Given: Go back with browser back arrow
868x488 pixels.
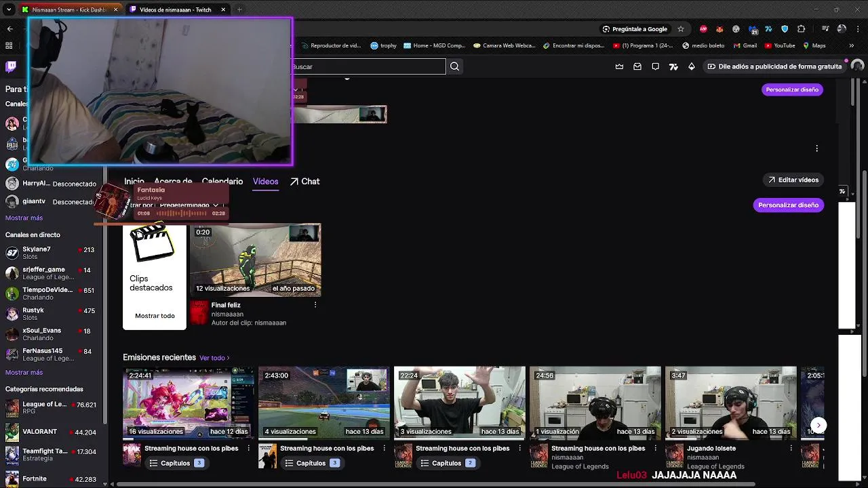Looking at the screenshot, I should coord(9,29).
